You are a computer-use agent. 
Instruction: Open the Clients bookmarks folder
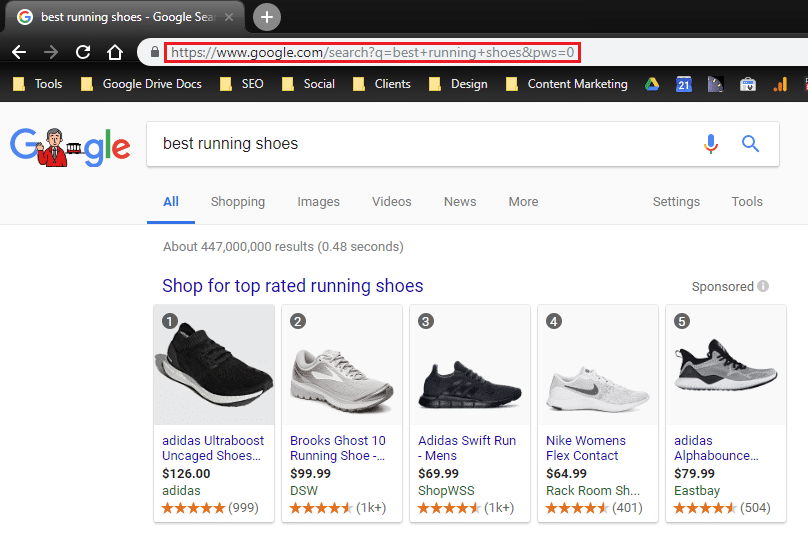[381, 84]
